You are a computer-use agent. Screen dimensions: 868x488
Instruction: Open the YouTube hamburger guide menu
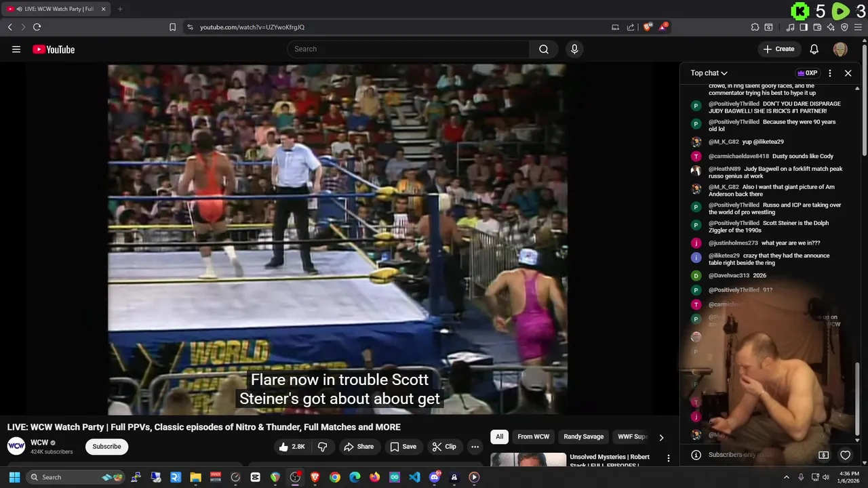pos(16,49)
